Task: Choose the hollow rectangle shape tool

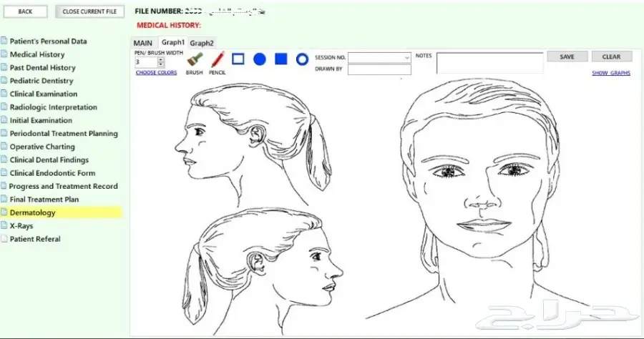Action: [238, 59]
